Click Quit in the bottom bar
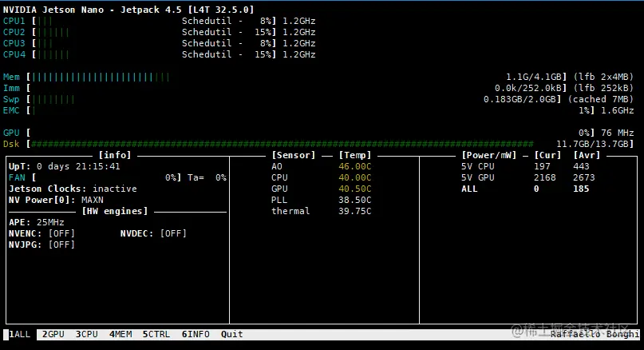Image resolution: width=644 pixels, height=350 pixels. coord(231,334)
